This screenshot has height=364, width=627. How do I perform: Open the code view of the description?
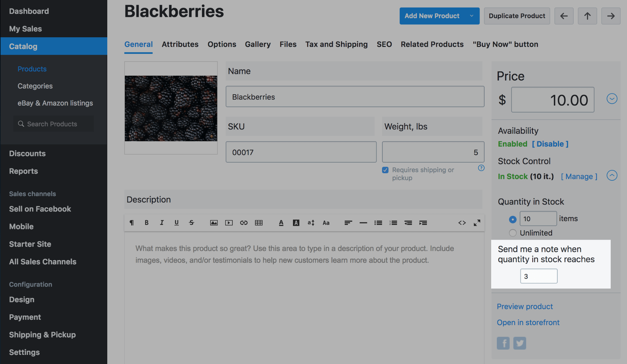(x=462, y=223)
